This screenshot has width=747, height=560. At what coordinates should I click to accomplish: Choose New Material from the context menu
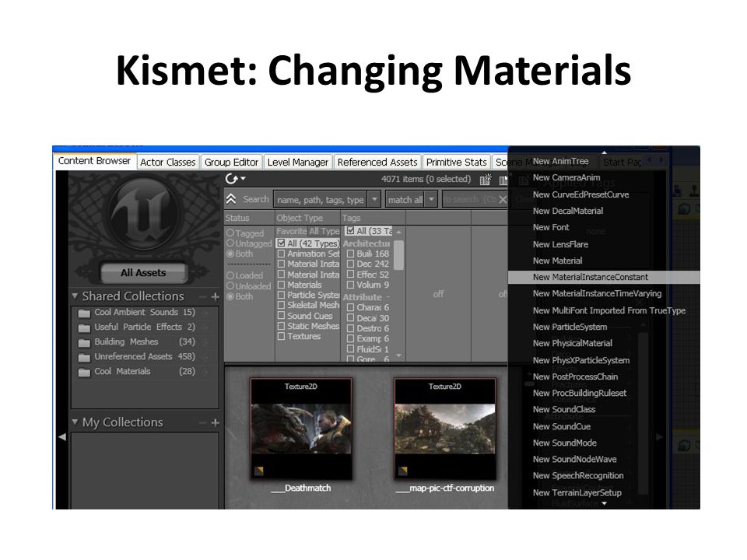[557, 261]
